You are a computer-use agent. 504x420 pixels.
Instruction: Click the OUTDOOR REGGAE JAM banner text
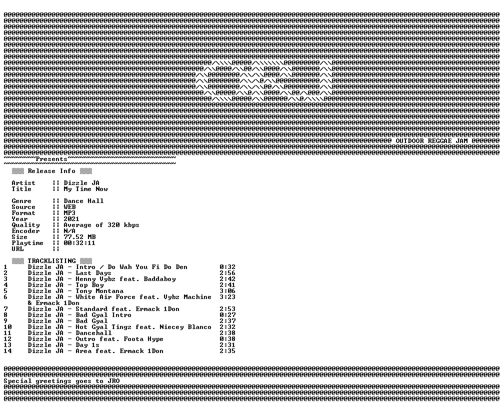(x=431, y=140)
